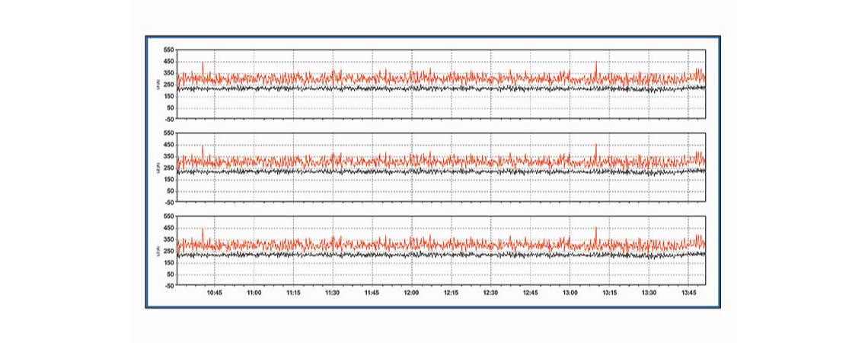Click the 11:15 time axis label

pos(293,292)
